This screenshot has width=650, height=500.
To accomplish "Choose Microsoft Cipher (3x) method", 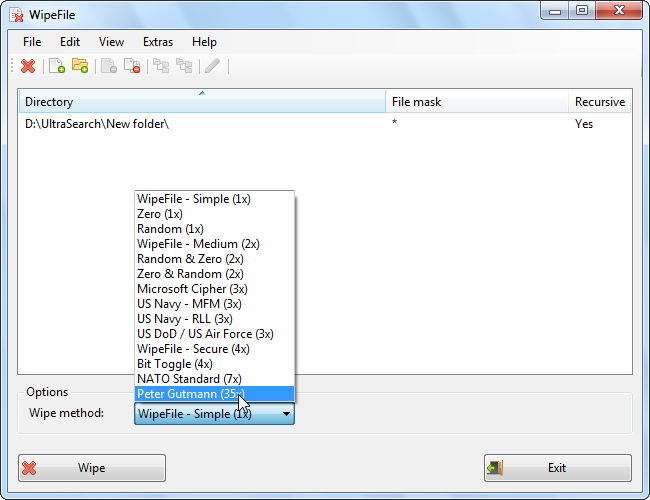I will (214, 289).
